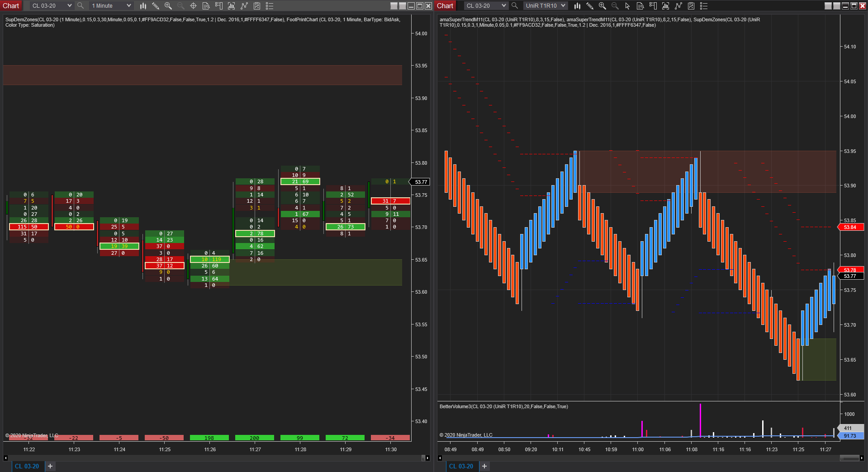This screenshot has width=868, height=472.
Task: Open list-style properties icon in right chart
Action: (x=704, y=6)
